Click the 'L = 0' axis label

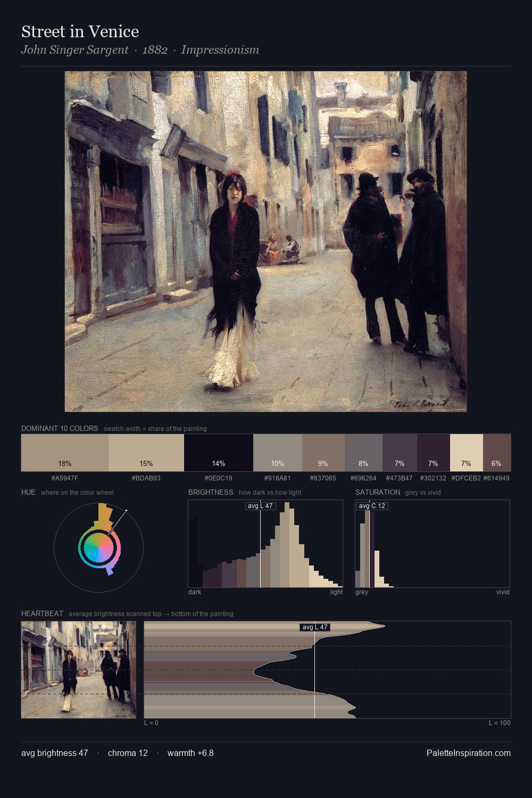click(x=151, y=723)
